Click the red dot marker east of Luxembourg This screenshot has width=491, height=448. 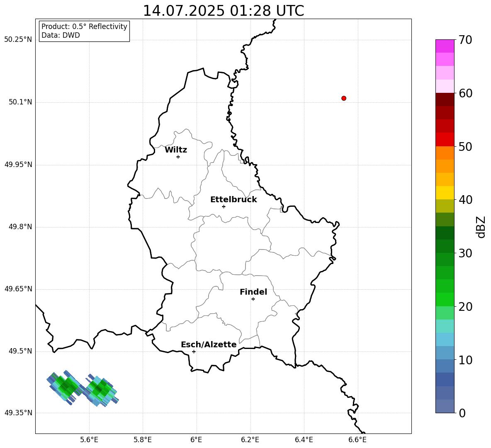(344, 98)
